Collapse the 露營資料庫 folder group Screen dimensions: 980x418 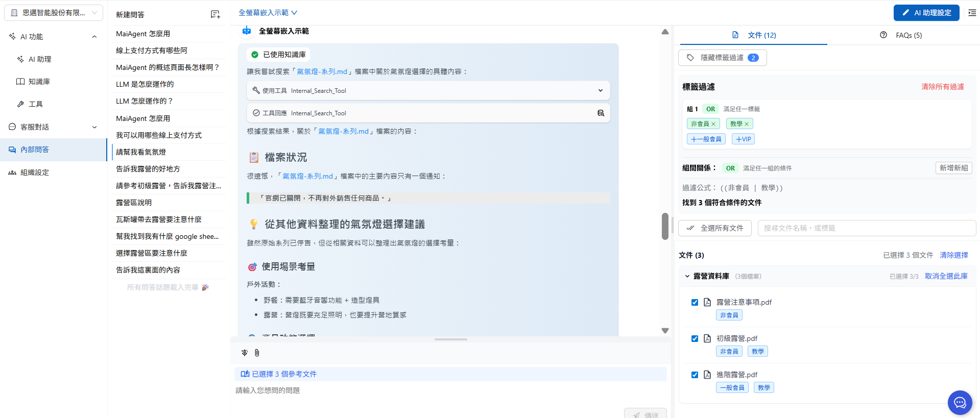pos(687,276)
